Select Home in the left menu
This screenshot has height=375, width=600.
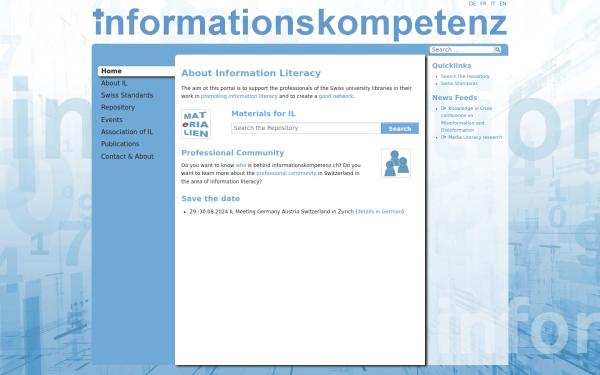[136, 71]
